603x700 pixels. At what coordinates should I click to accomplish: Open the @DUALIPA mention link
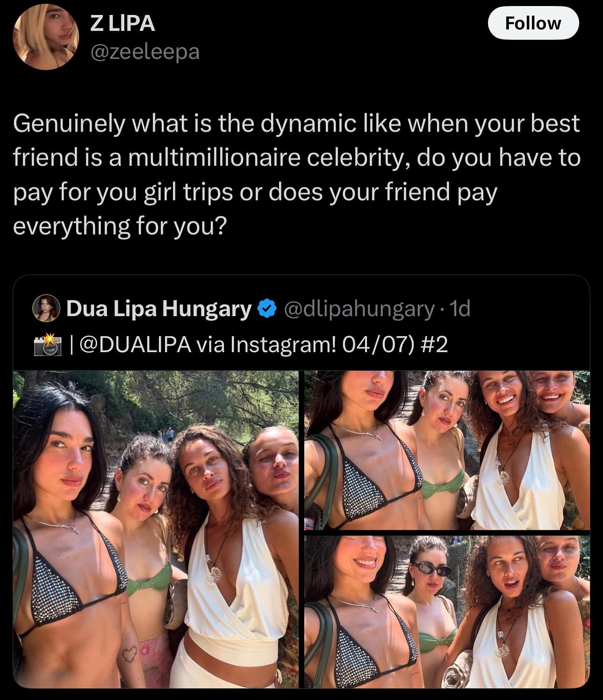point(136,345)
